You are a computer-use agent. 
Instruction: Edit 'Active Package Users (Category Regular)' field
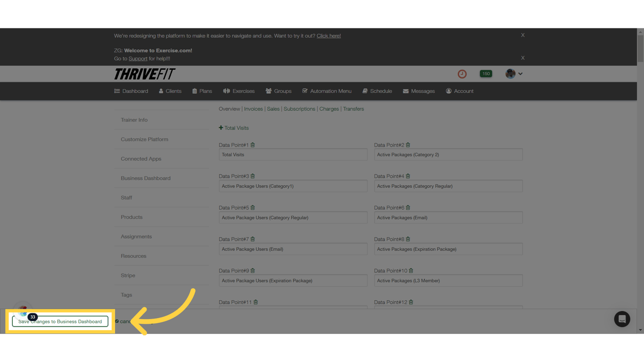pos(293,218)
